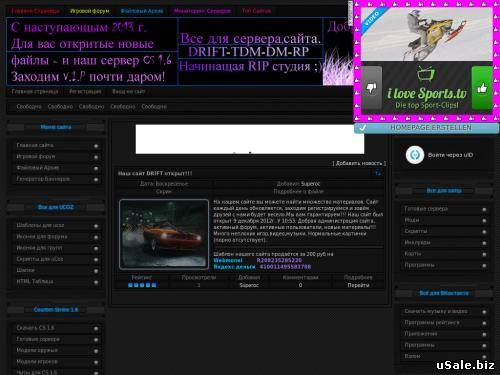The width and height of the screenshot is (500, 375).
Task: Open Моды in the right sidebar
Action: [x=412, y=220]
